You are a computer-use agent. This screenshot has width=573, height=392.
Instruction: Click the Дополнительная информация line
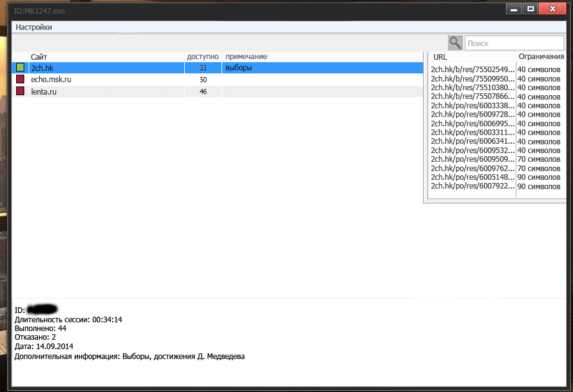(129, 357)
